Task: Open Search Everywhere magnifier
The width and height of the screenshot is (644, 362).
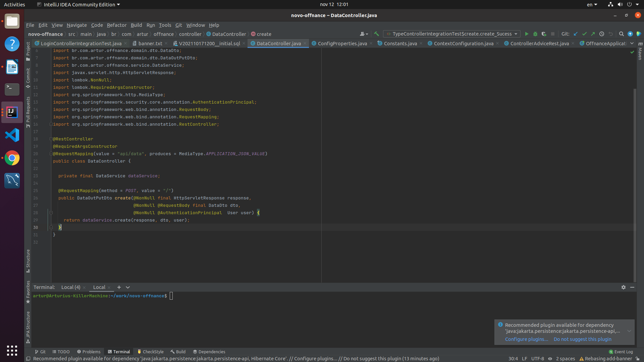Action: coord(621,34)
